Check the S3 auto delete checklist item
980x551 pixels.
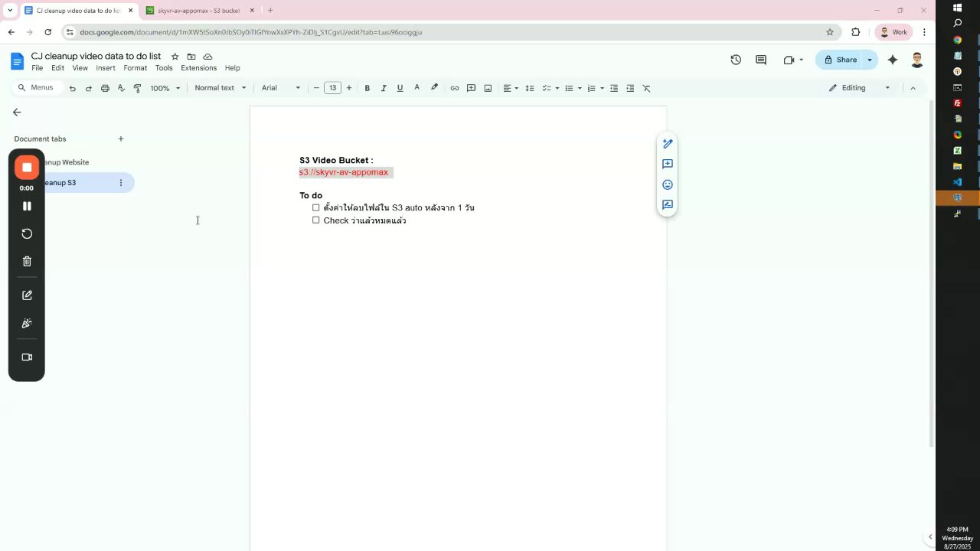[x=315, y=208]
